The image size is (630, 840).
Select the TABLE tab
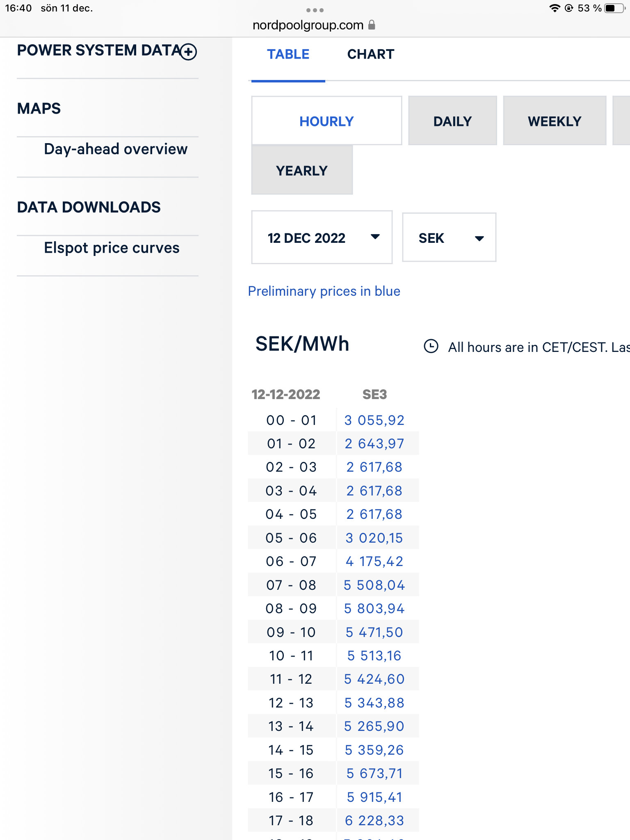click(x=288, y=55)
